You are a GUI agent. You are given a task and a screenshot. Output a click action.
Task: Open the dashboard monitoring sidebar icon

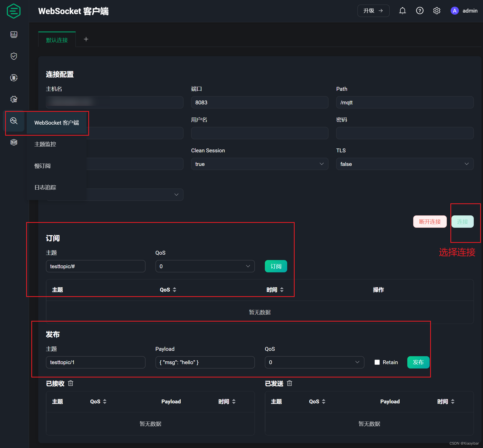(14, 34)
